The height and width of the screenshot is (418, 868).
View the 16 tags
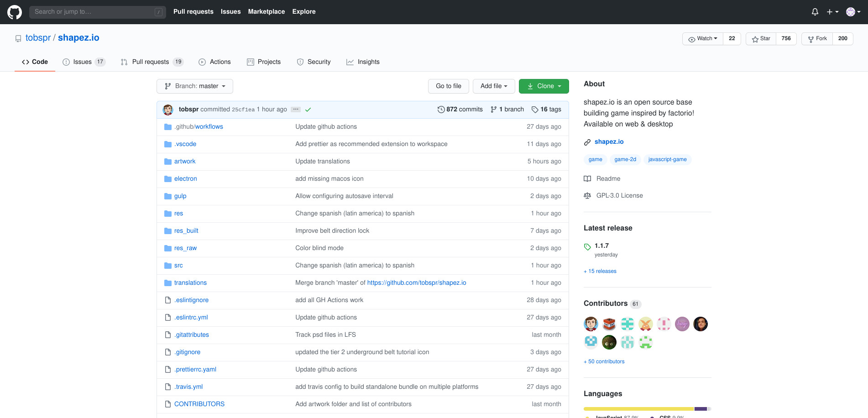pos(546,110)
